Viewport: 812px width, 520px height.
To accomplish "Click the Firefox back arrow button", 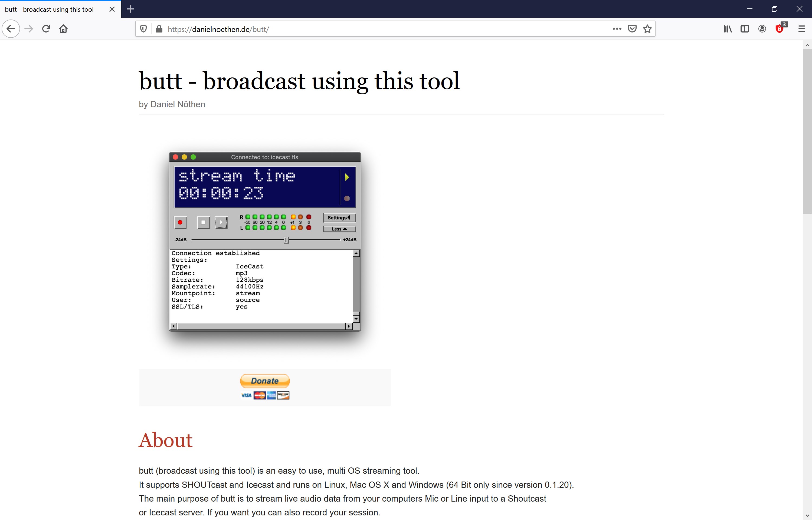I will tap(11, 29).
